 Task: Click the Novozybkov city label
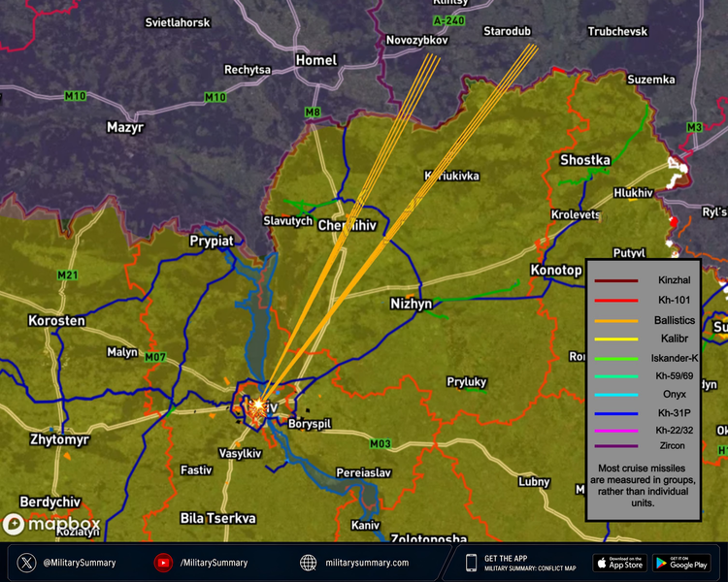pyautogui.click(x=417, y=41)
